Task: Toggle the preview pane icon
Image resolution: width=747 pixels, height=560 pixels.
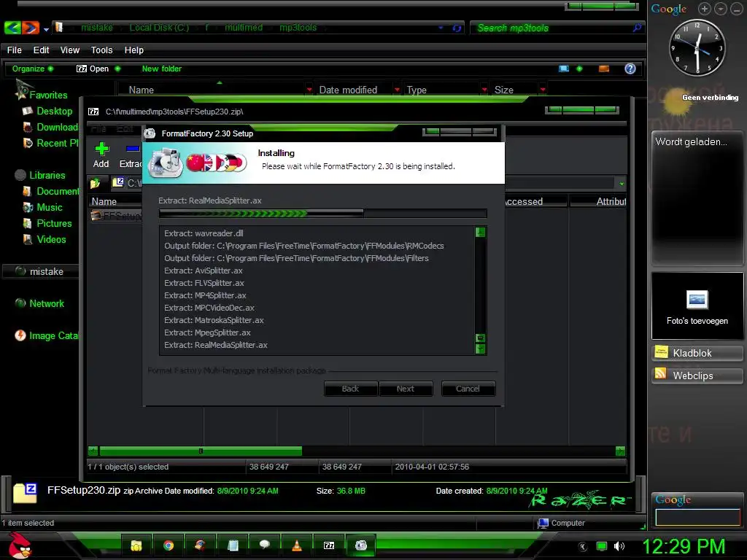Action: coord(603,69)
